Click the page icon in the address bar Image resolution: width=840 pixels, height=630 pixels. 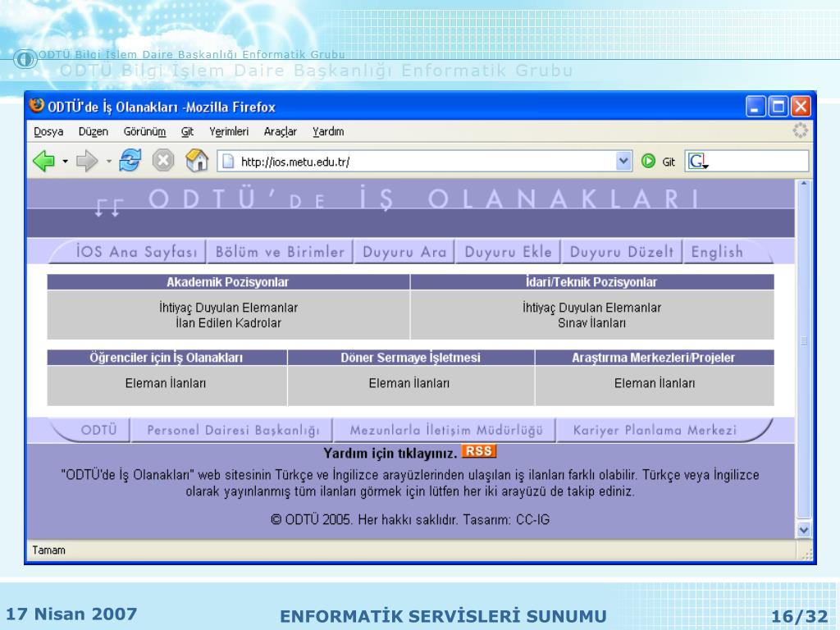click(228, 162)
